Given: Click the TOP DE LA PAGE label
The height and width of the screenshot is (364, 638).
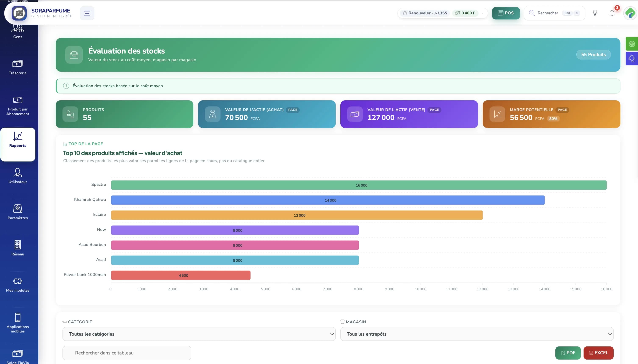Looking at the screenshot, I should click(86, 144).
